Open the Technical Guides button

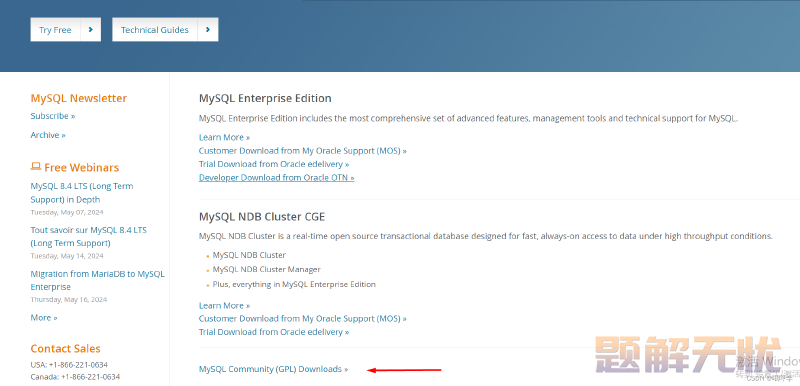pyautogui.click(x=165, y=30)
